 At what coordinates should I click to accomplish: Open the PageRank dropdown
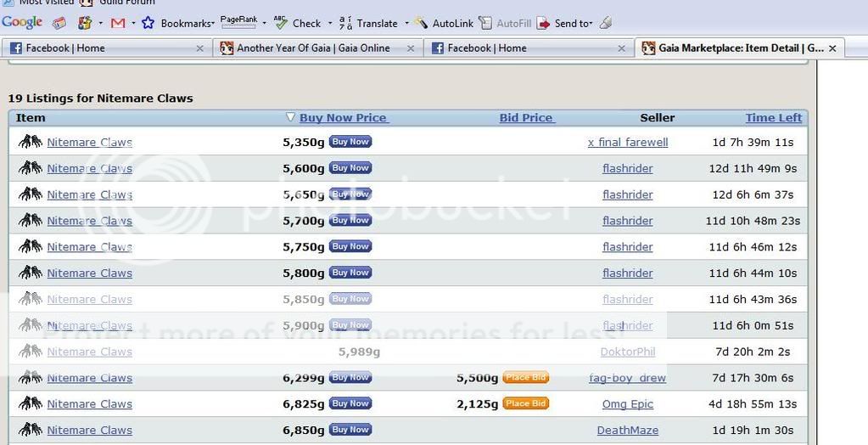[264, 23]
